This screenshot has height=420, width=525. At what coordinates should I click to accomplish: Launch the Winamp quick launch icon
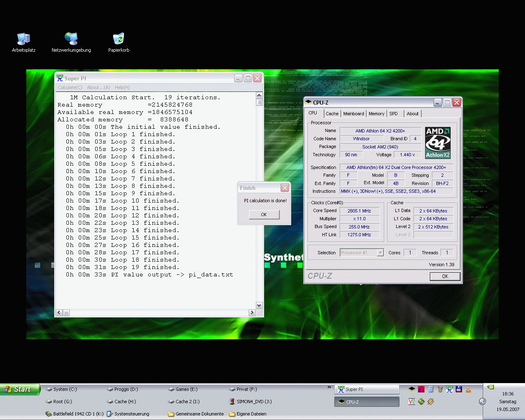[x=431, y=402]
